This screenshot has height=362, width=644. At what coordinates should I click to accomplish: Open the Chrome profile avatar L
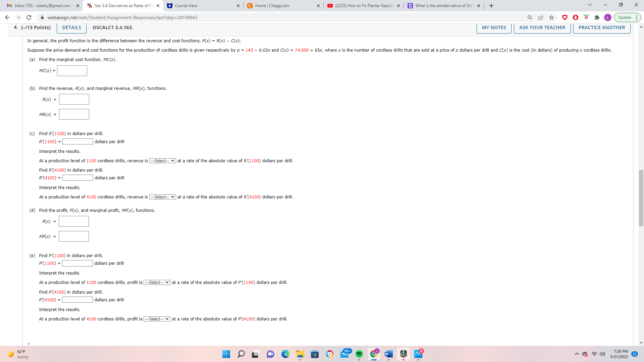[x=607, y=17]
